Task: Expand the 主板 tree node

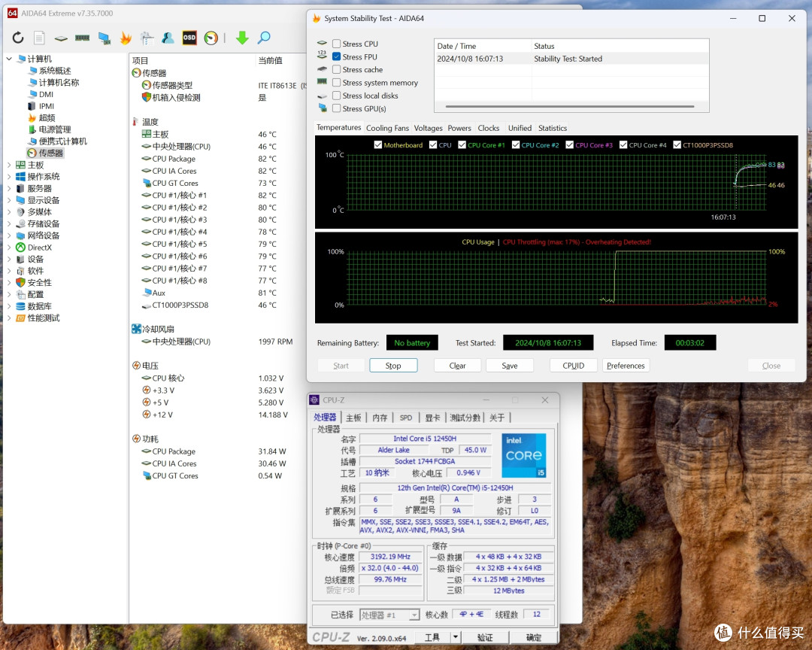Action: point(9,165)
